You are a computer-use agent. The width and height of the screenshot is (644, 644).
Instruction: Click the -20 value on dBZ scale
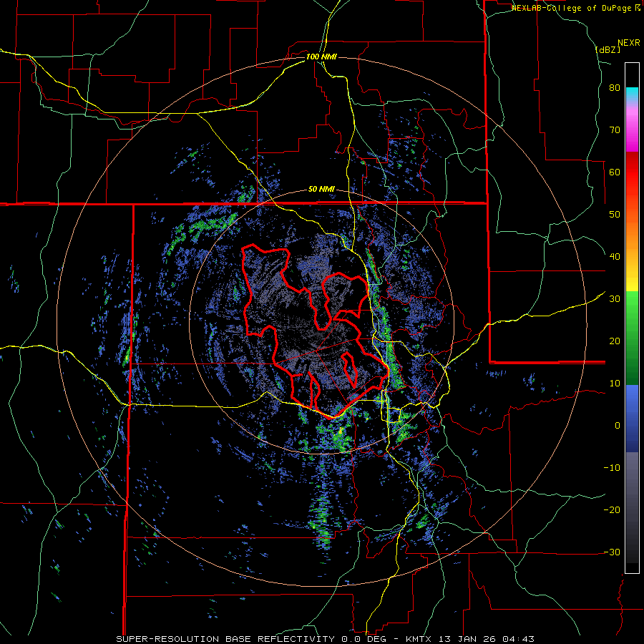click(x=612, y=510)
